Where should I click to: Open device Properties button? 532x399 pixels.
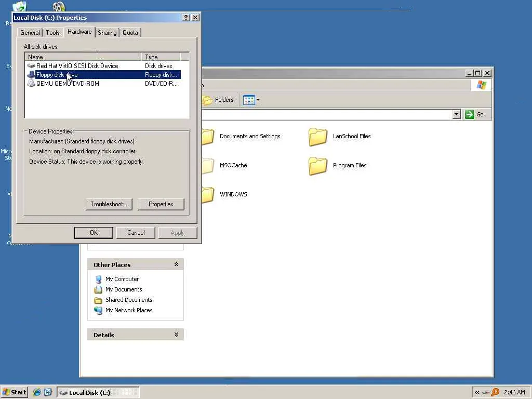point(161,204)
